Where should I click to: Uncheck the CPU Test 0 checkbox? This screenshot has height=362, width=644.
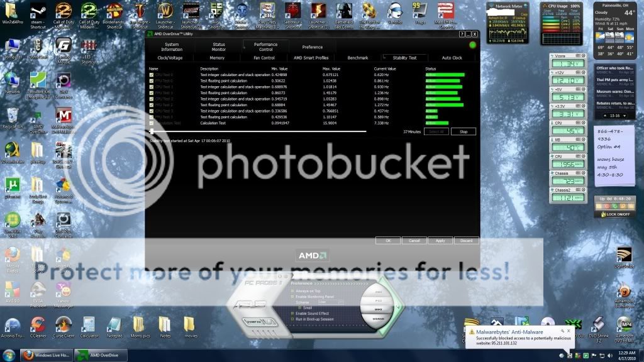click(x=152, y=75)
